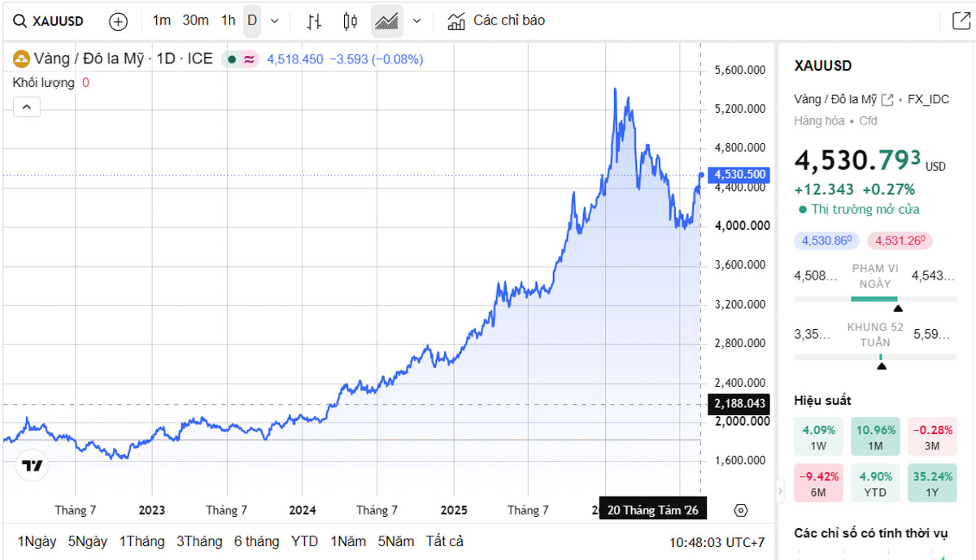976x560 pixels.
Task: Click the Vàng / Đô la Mỹ · 1D · ICE title
Action: click(x=123, y=59)
